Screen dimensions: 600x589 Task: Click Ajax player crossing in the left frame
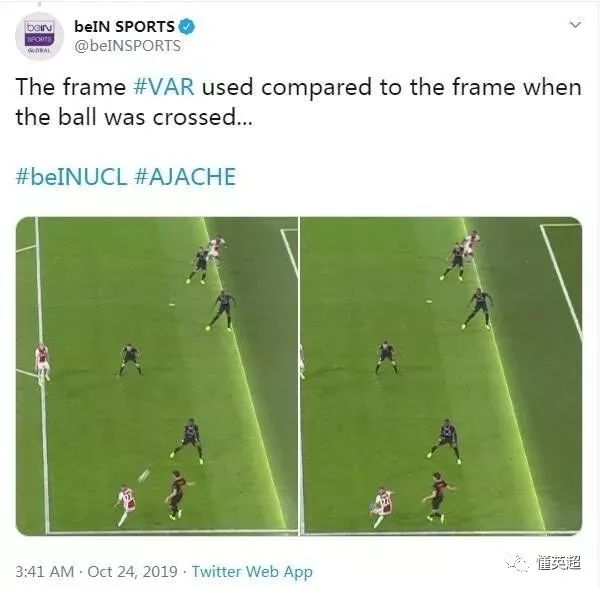coord(125,505)
